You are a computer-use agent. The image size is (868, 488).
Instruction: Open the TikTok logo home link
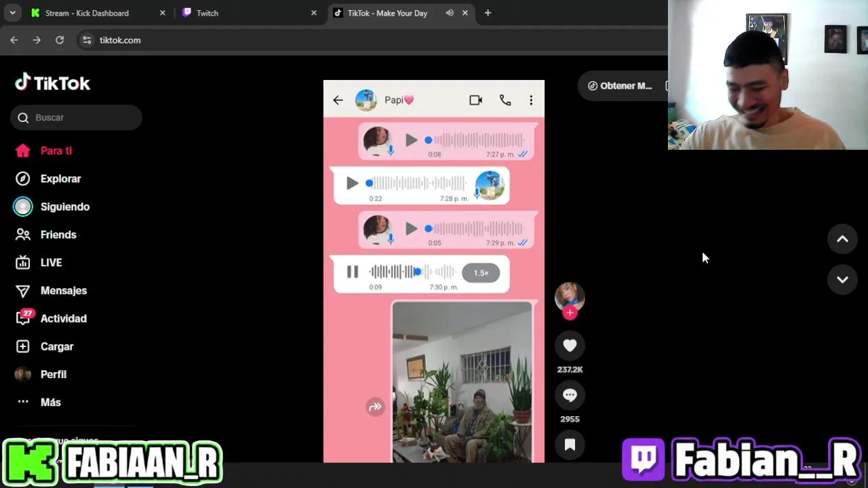pyautogui.click(x=52, y=83)
